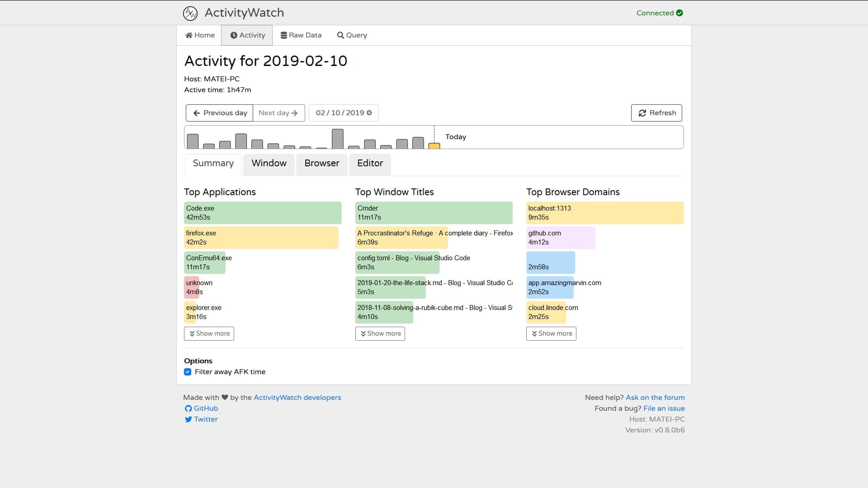868x488 pixels.
Task: Click the Home menu item
Action: pos(200,34)
